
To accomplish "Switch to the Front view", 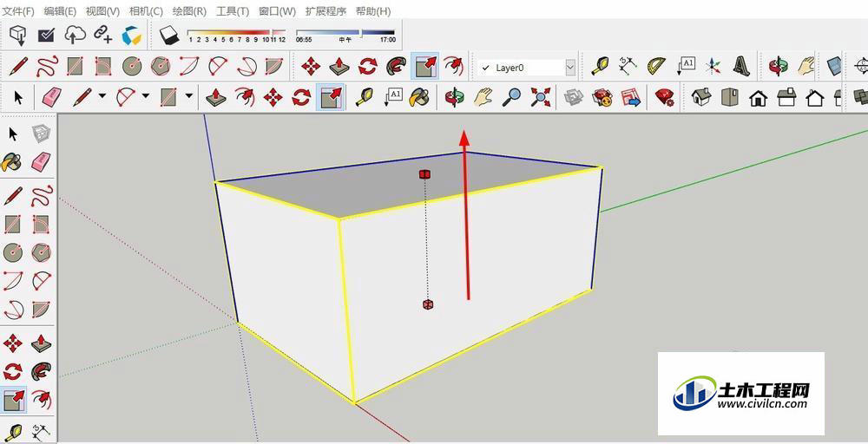I will [x=758, y=98].
